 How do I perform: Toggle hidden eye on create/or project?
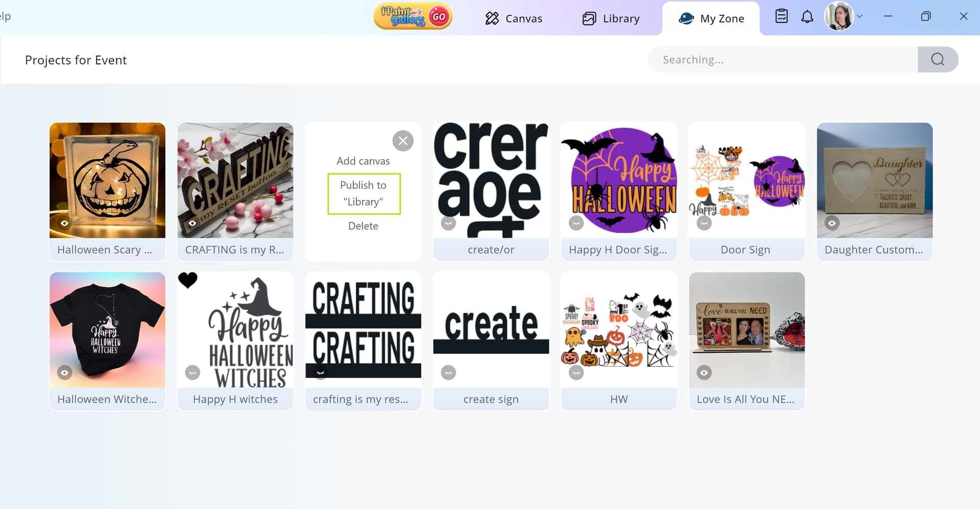click(x=448, y=223)
